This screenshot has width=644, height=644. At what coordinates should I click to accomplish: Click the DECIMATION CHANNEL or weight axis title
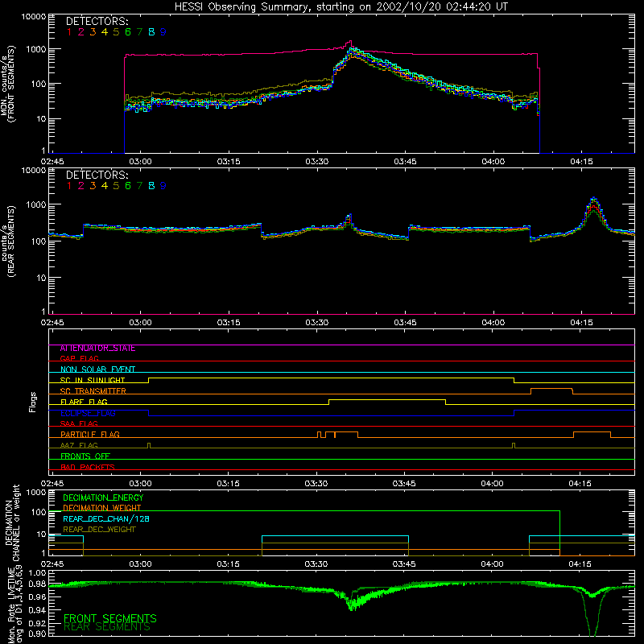tap(12, 522)
